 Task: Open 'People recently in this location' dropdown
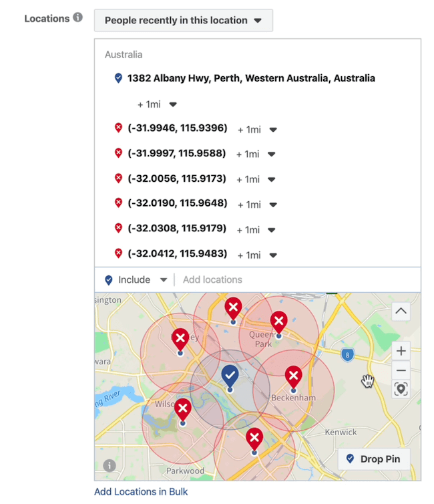[x=183, y=20]
